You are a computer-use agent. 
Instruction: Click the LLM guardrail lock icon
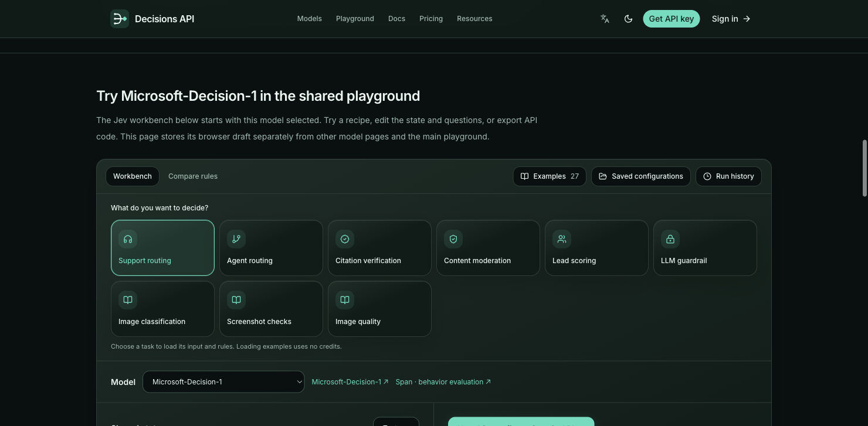pos(670,239)
